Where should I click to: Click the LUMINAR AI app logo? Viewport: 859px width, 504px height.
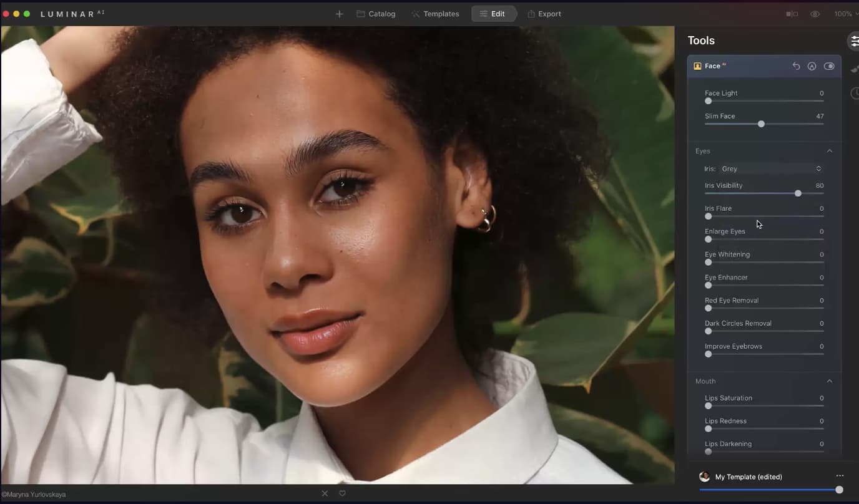click(x=72, y=14)
